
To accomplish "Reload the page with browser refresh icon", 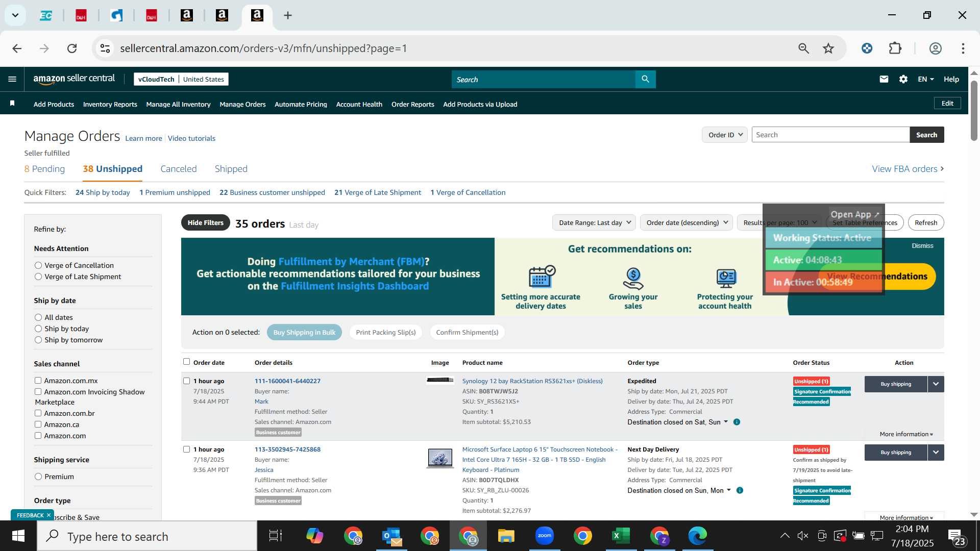I will coord(72,48).
